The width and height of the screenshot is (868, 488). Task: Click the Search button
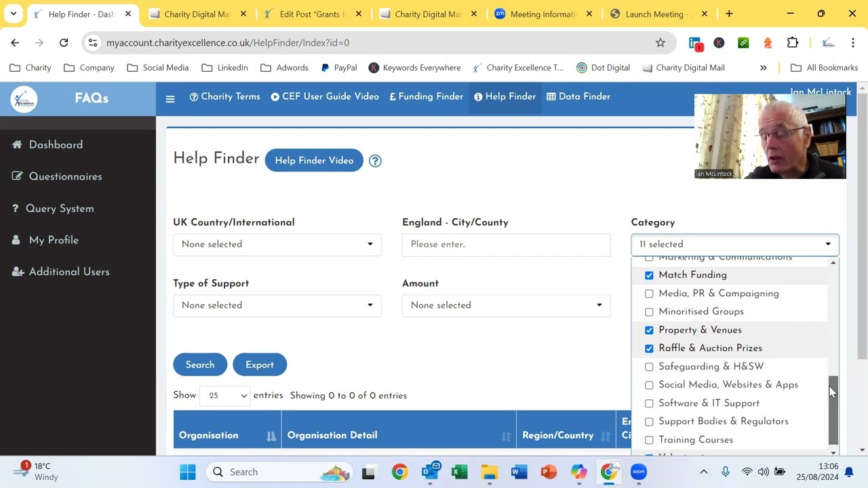[200, 365]
